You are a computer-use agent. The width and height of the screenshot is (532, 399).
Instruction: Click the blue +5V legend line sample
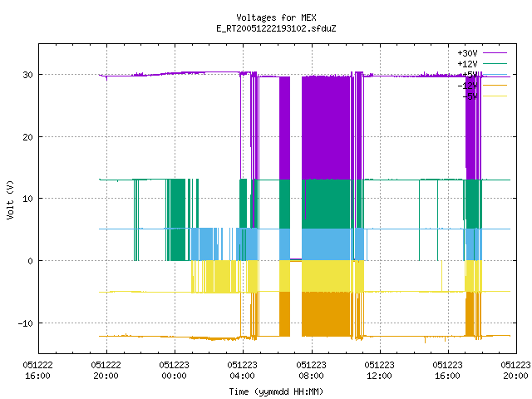click(495, 74)
